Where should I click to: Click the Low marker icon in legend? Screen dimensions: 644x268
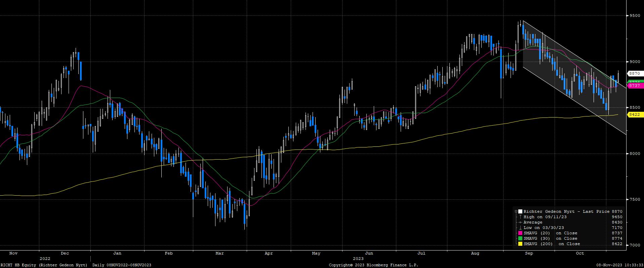pos(520,228)
